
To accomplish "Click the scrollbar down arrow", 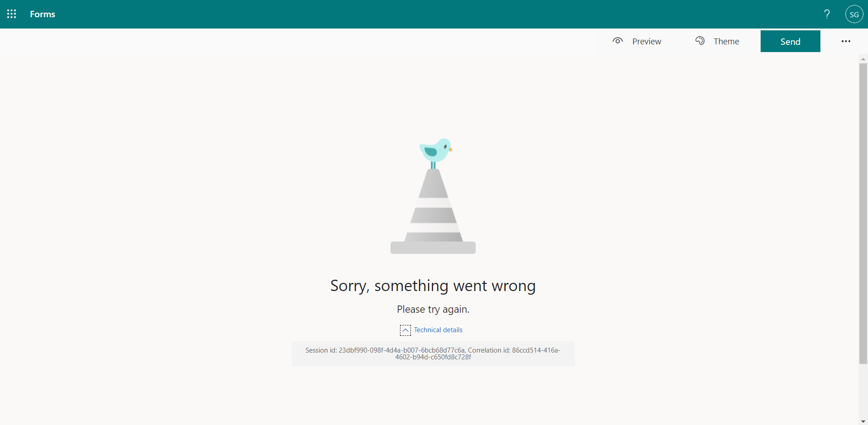I will point(863,421).
